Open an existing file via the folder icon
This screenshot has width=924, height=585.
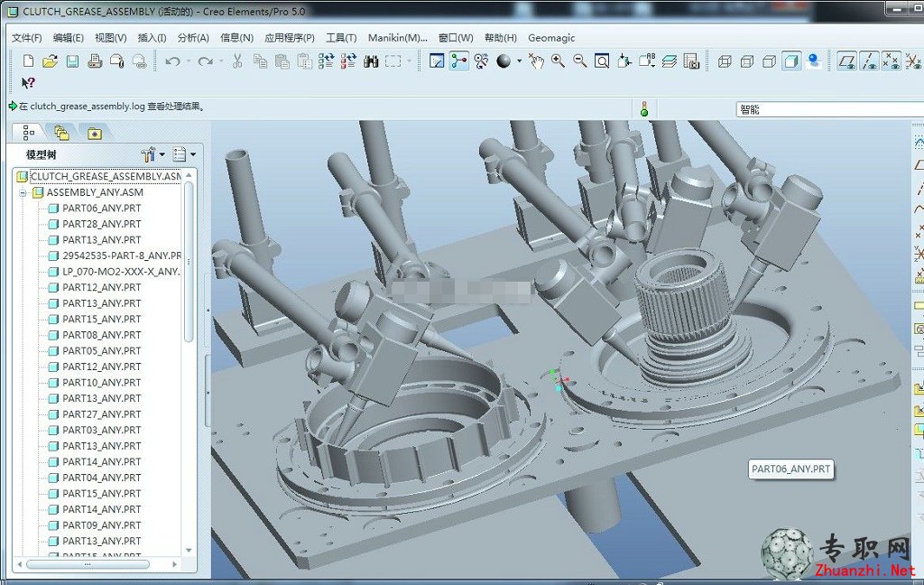[51, 60]
